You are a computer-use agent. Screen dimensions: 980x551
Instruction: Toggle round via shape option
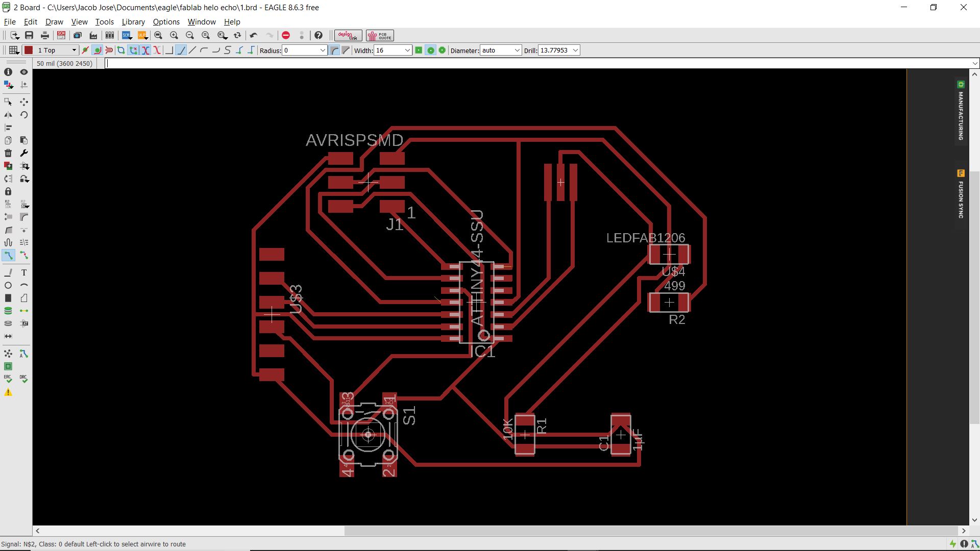tap(430, 50)
